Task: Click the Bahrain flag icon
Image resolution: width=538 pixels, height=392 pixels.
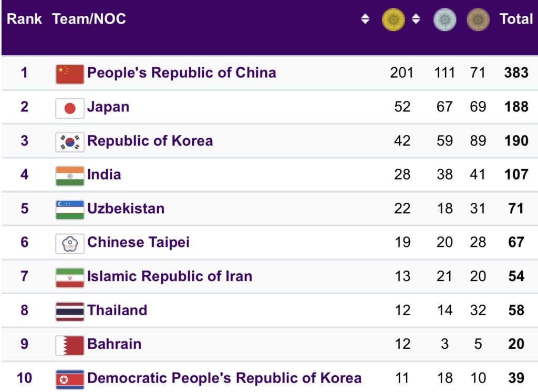Action: click(x=70, y=345)
